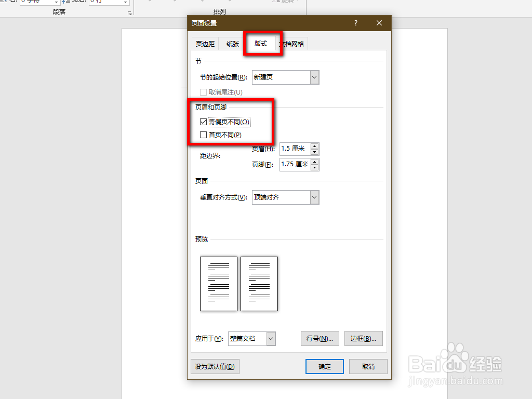Open the 段落 dialog launcher icon
The image size is (532, 399).
coord(129,13)
